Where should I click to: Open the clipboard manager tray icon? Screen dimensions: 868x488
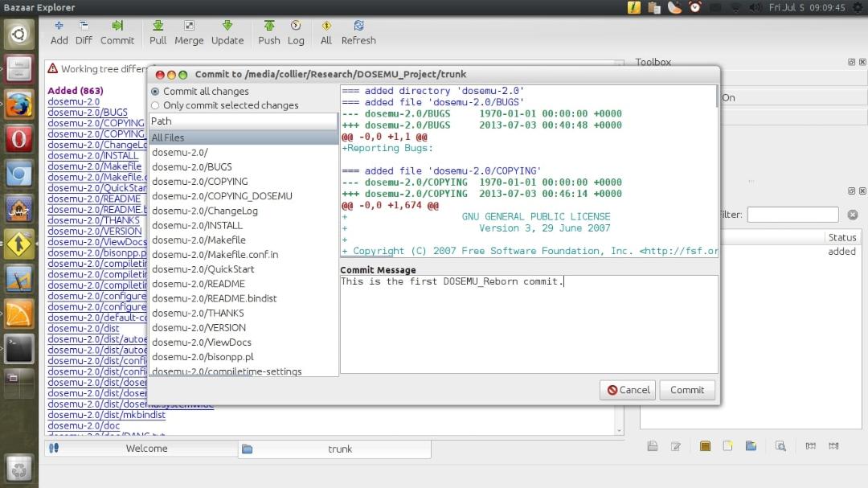point(654,7)
